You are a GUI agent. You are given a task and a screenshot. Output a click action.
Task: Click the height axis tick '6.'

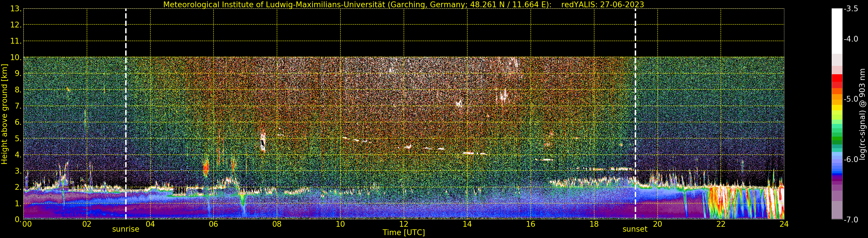[18, 122]
